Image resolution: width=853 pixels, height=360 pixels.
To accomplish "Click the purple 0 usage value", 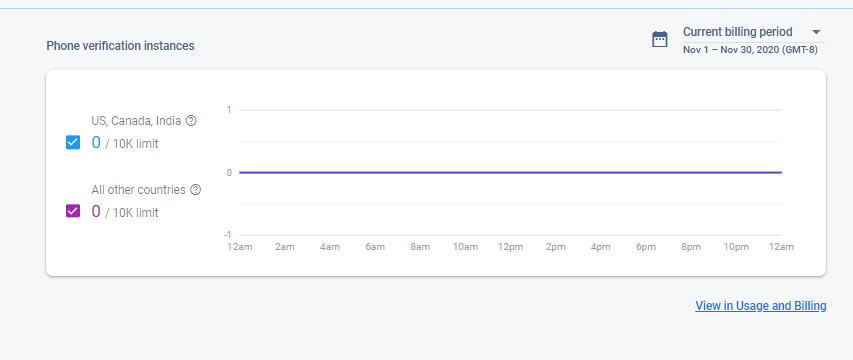I will 96,211.
